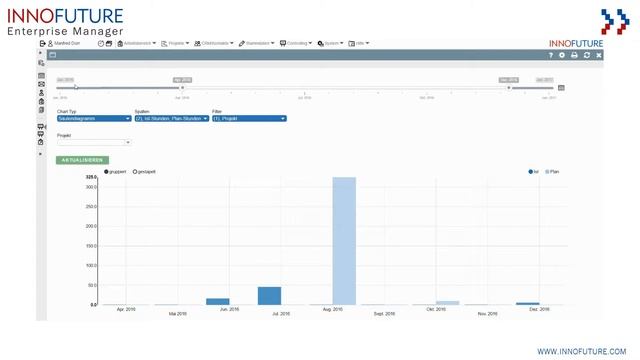Open the Arbeitsbereich menu
The width and height of the screenshot is (640, 360).
click(137, 43)
